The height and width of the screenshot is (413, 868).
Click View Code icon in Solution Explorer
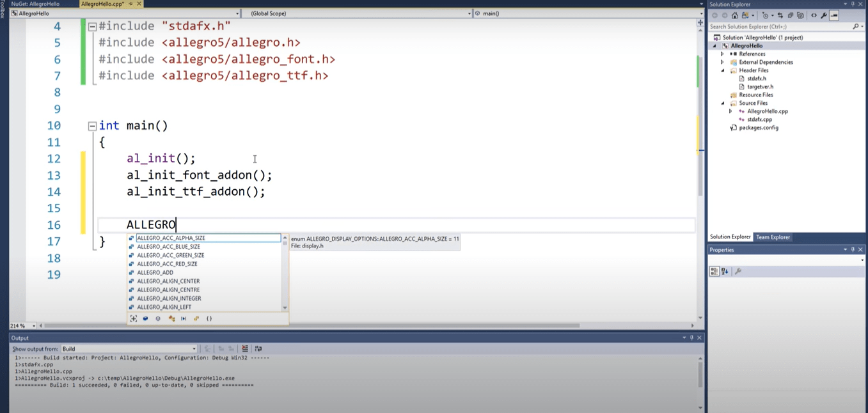pos(814,15)
